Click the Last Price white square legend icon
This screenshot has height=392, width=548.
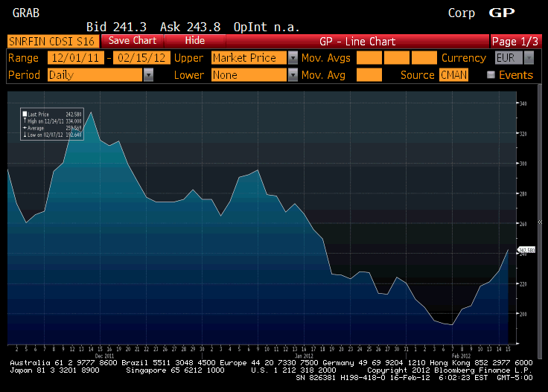coord(25,114)
